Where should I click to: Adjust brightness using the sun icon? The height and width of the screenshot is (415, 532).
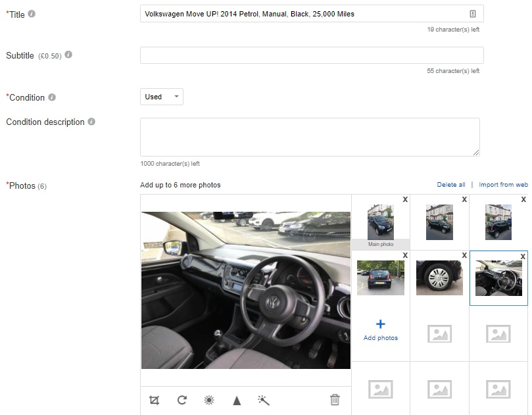point(209,401)
